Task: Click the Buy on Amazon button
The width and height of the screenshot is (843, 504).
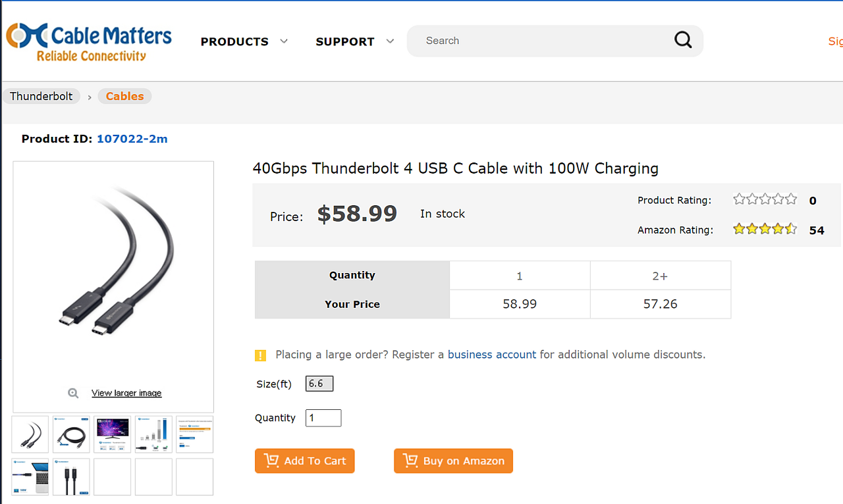Action: pos(453,461)
